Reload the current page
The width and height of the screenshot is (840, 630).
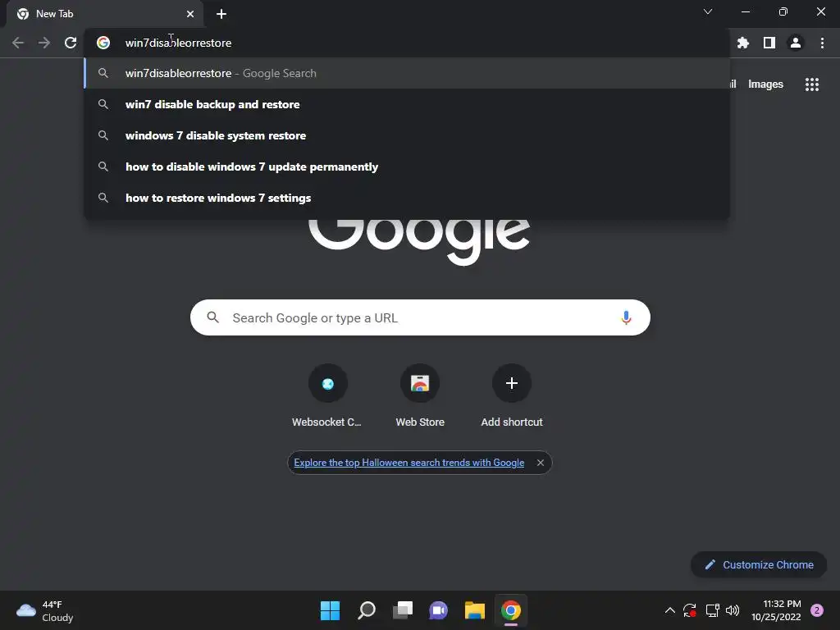tap(71, 43)
